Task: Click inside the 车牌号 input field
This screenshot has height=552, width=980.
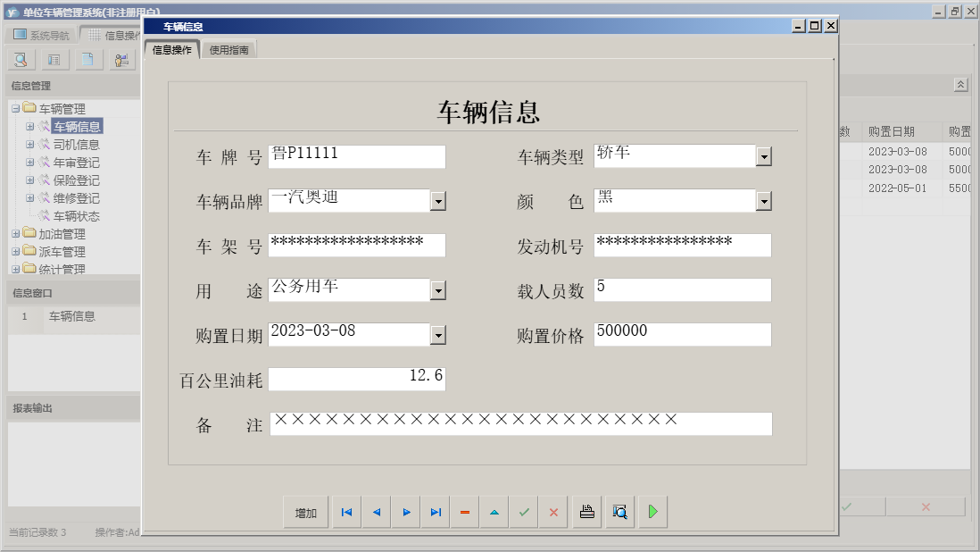Action: (357, 156)
